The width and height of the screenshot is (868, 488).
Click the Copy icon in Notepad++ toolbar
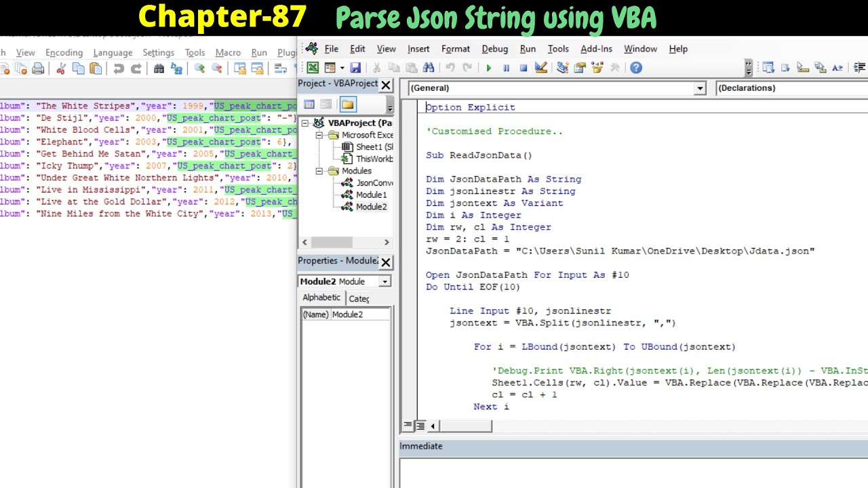[78, 68]
